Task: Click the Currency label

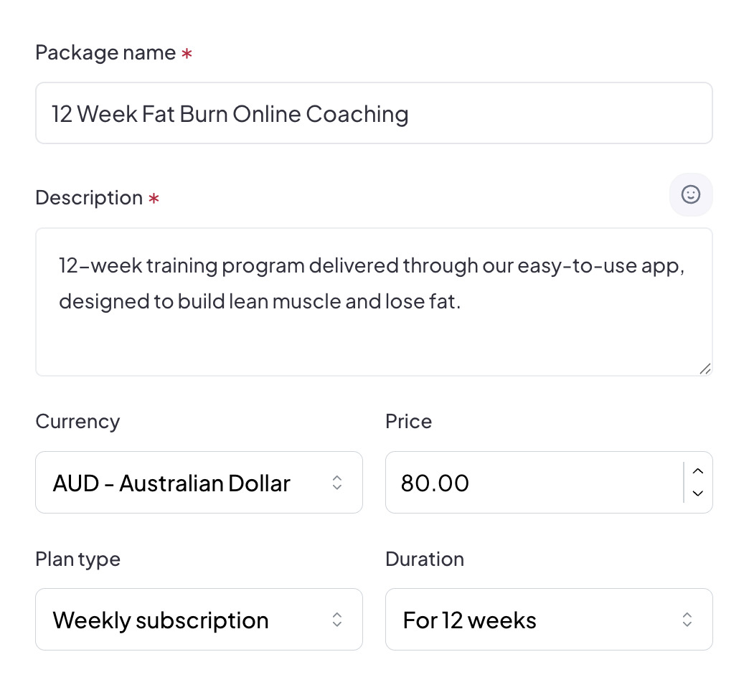Action: pos(77,422)
